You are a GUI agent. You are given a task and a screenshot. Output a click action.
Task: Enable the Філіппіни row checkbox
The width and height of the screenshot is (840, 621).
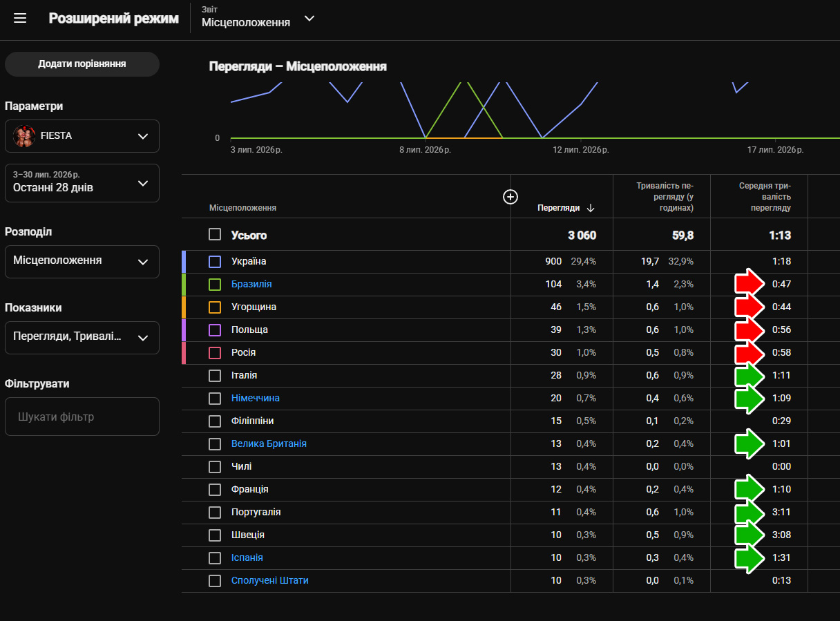pyautogui.click(x=215, y=421)
